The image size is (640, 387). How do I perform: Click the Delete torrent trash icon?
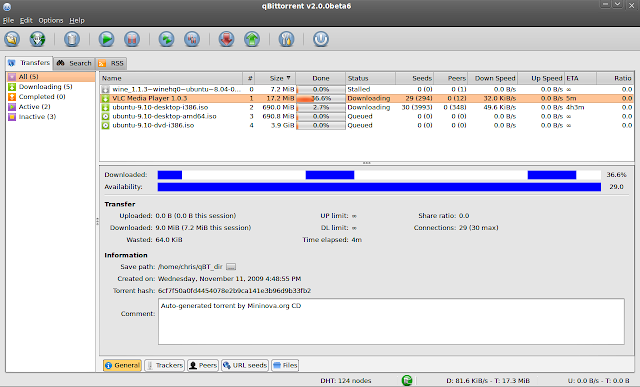point(72,39)
